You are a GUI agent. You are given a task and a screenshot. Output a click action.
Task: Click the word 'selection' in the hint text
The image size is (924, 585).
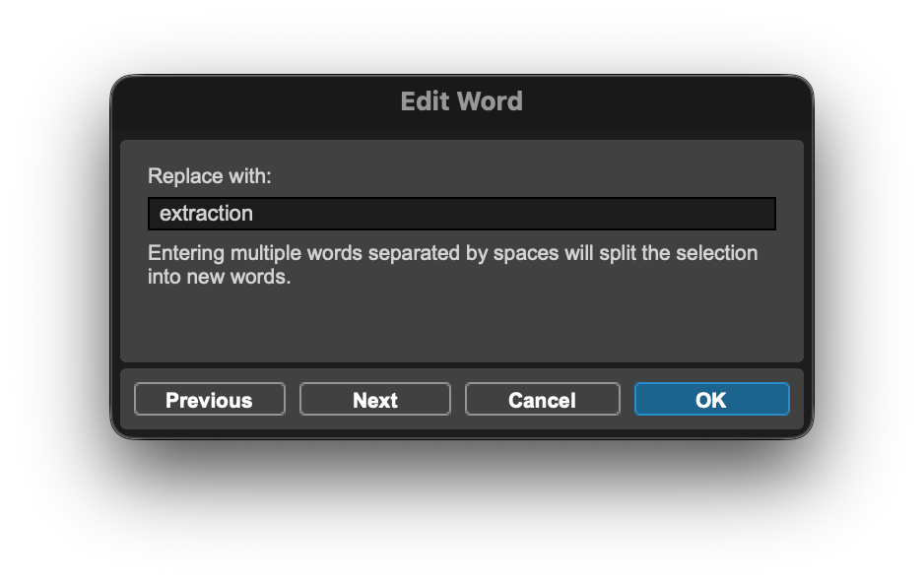pyautogui.click(x=716, y=253)
